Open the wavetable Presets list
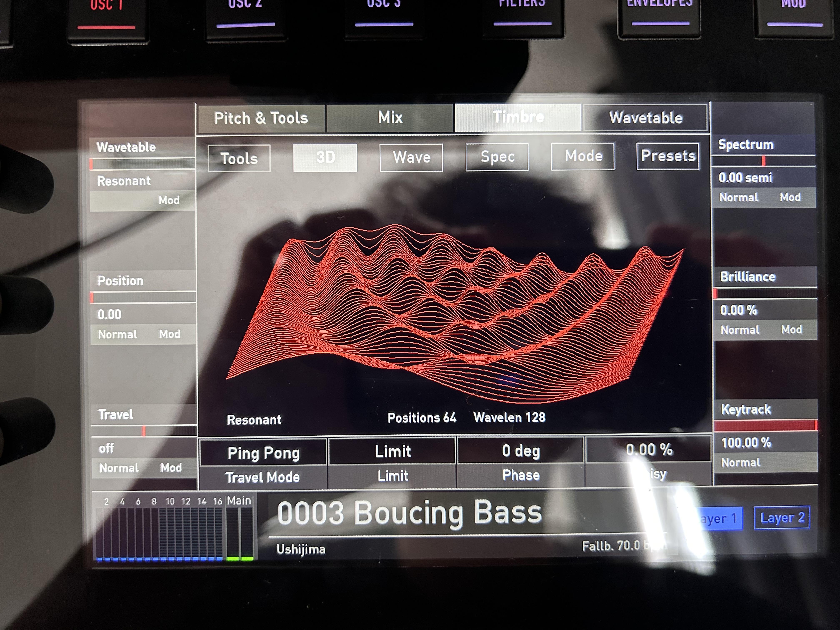 (x=668, y=156)
